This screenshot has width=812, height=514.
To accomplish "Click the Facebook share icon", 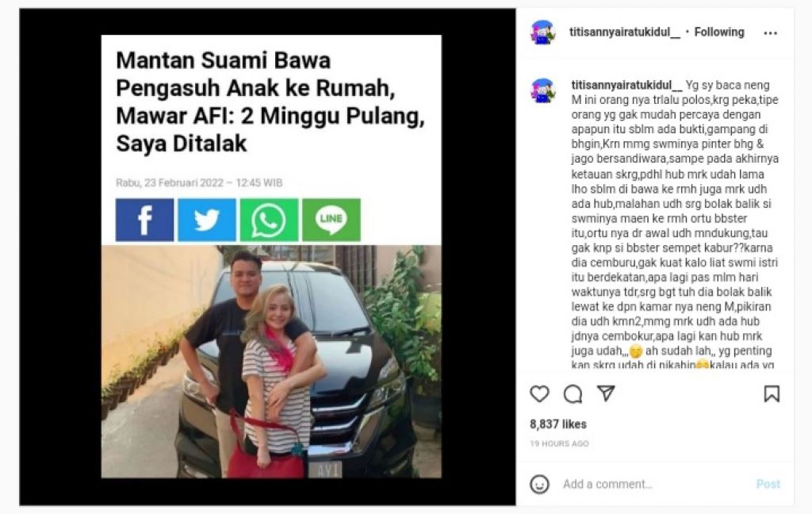I will pyautogui.click(x=144, y=220).
